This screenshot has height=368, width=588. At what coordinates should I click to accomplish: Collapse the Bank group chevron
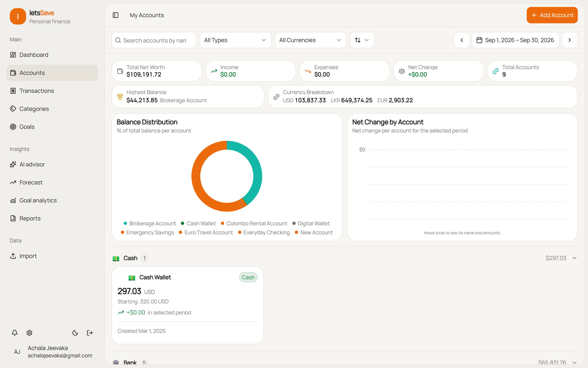[x=574, y=363]
